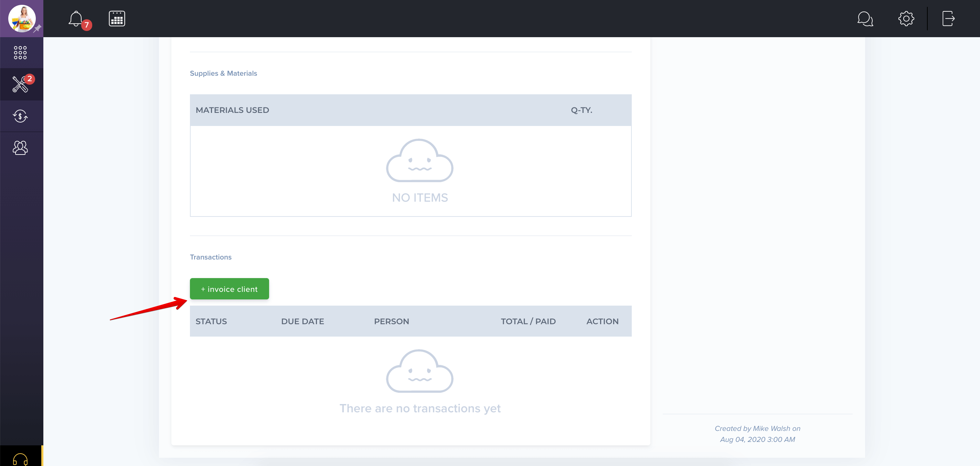The image size is (980, 466).
Task: Open settings gear icon
Action: 906,19
